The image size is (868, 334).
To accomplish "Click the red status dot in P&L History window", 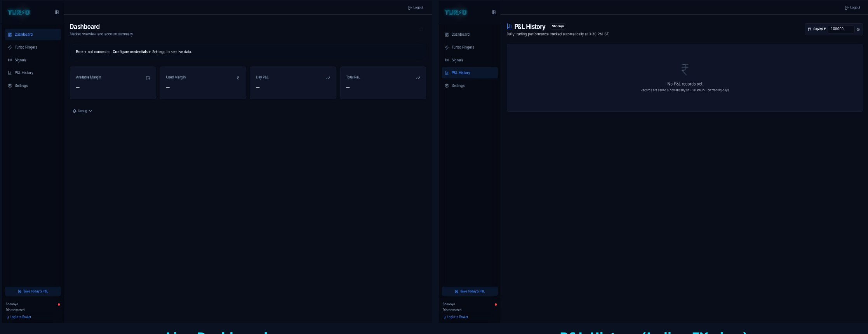I will pyautogui.click(x=496, y=304).
